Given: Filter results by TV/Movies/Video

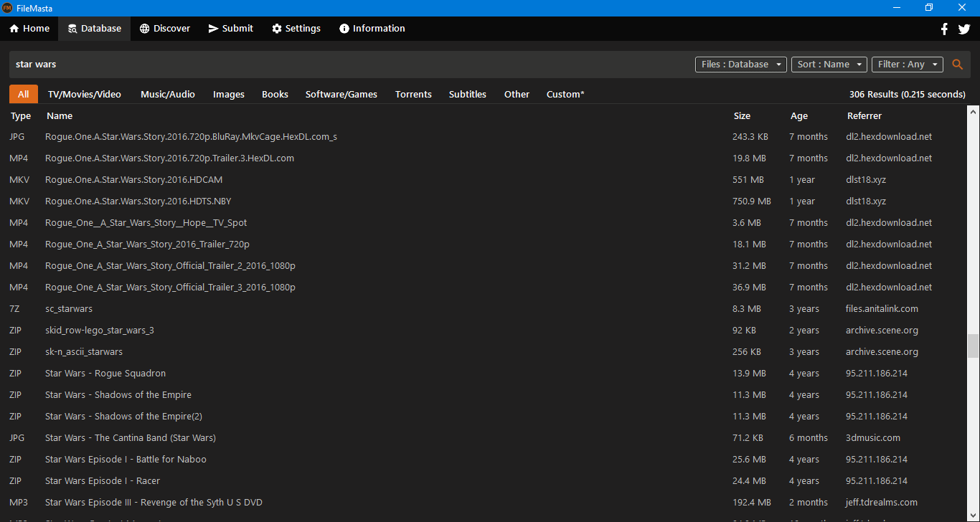Looking at the screenshot, I should (x=85, y=95).
